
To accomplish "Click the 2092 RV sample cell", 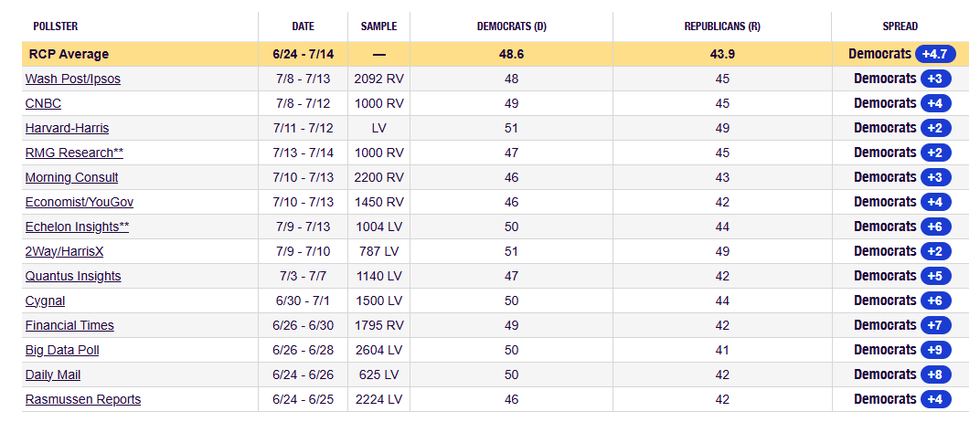I will [x=378, y=79].
